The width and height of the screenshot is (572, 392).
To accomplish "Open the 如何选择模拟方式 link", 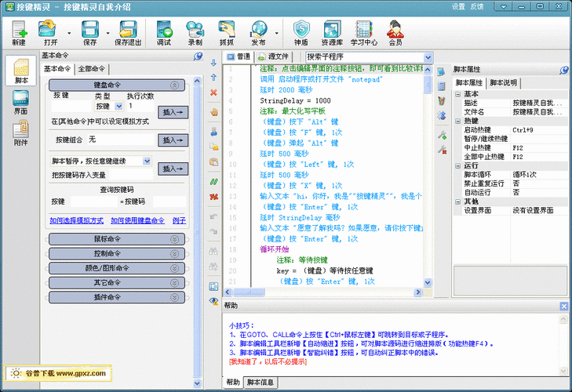I will 76,221.
